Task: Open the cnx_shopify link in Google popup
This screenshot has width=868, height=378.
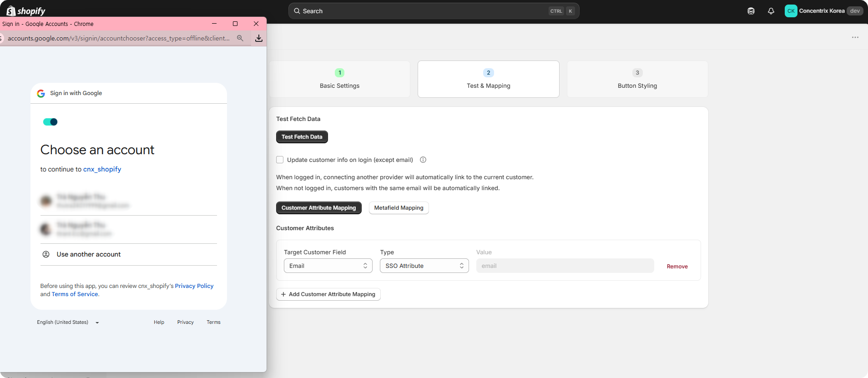Action: [102, 169]
